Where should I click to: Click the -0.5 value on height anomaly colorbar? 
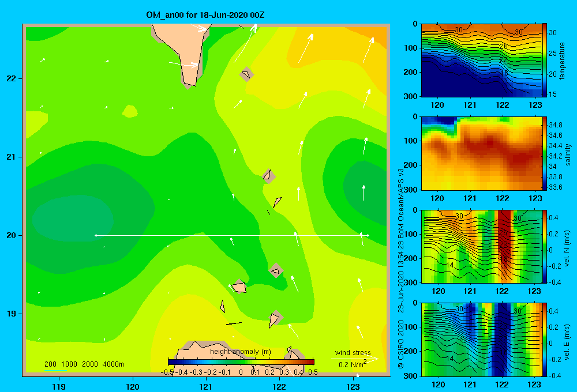click(x=167, y=372)
